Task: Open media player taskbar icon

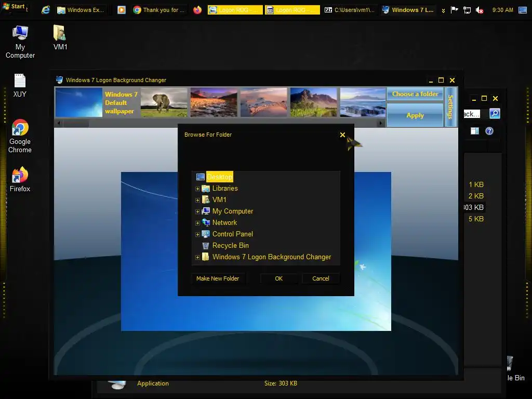Action: 122,10
